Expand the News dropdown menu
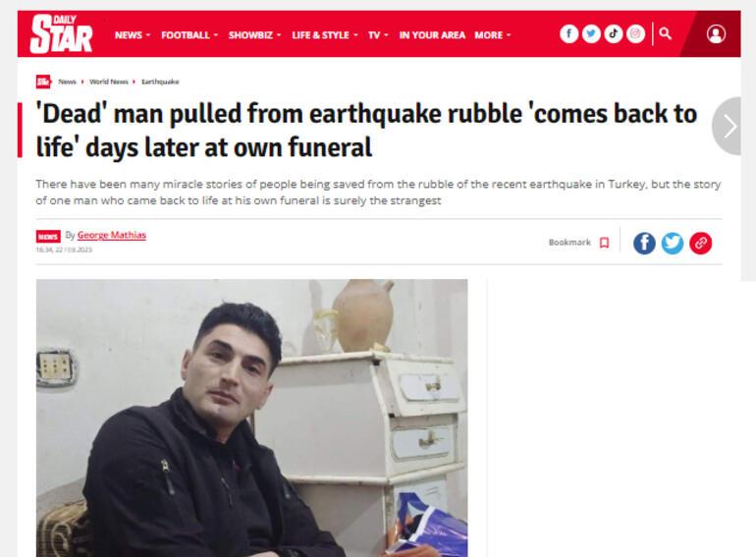This screenshot has height=557, width=756. coord(133,35)
